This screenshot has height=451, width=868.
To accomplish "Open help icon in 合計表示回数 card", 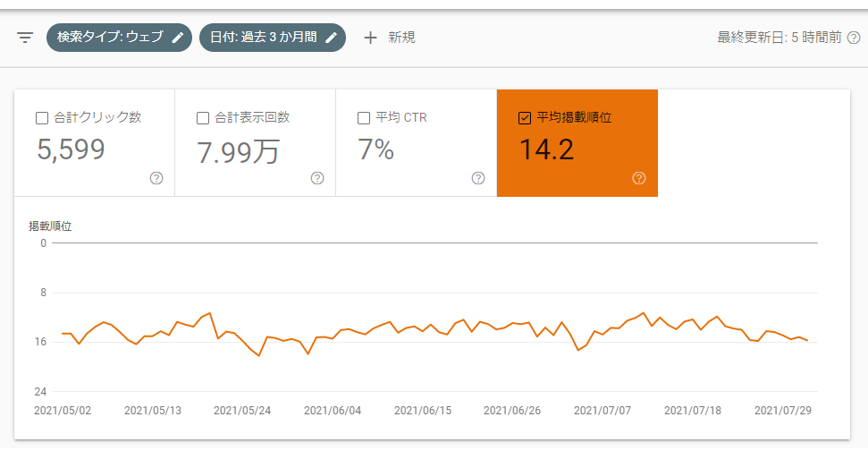I will 317,178.
